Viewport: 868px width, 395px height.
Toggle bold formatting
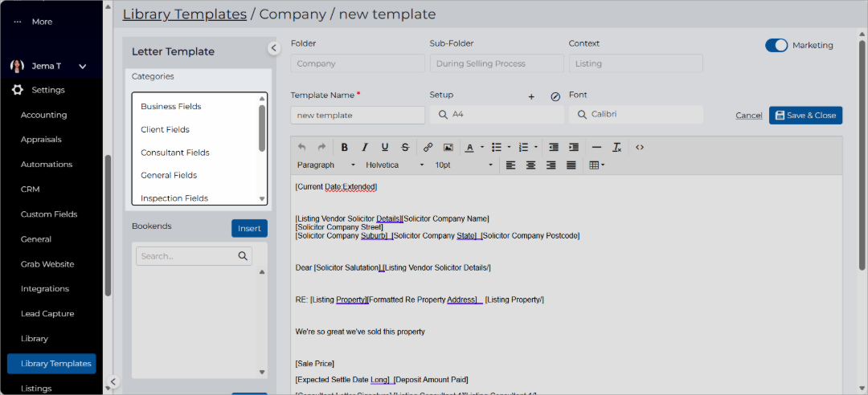pyautogui.click(x=344, y=147)
